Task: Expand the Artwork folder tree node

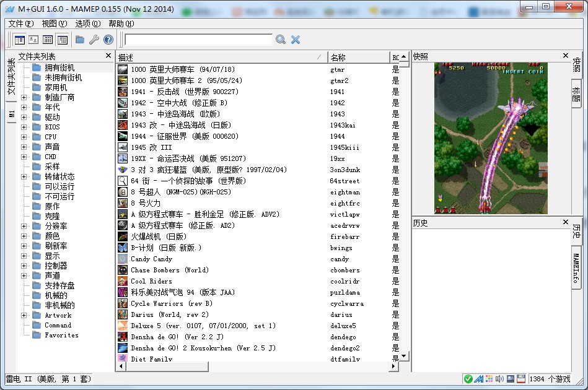Action: pos(24,315)
